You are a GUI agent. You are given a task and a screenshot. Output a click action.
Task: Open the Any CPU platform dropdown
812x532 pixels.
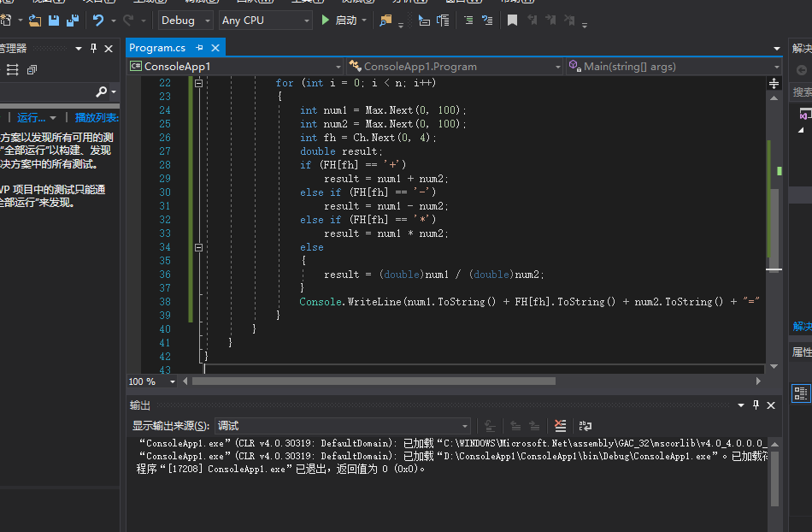coord(265,21)
